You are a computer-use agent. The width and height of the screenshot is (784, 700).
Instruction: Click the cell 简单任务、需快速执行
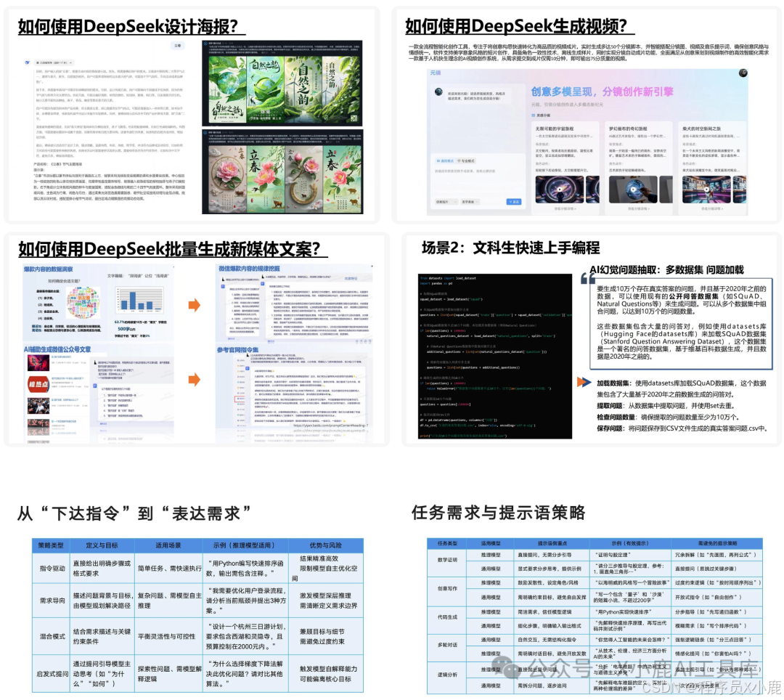[169, 569]
